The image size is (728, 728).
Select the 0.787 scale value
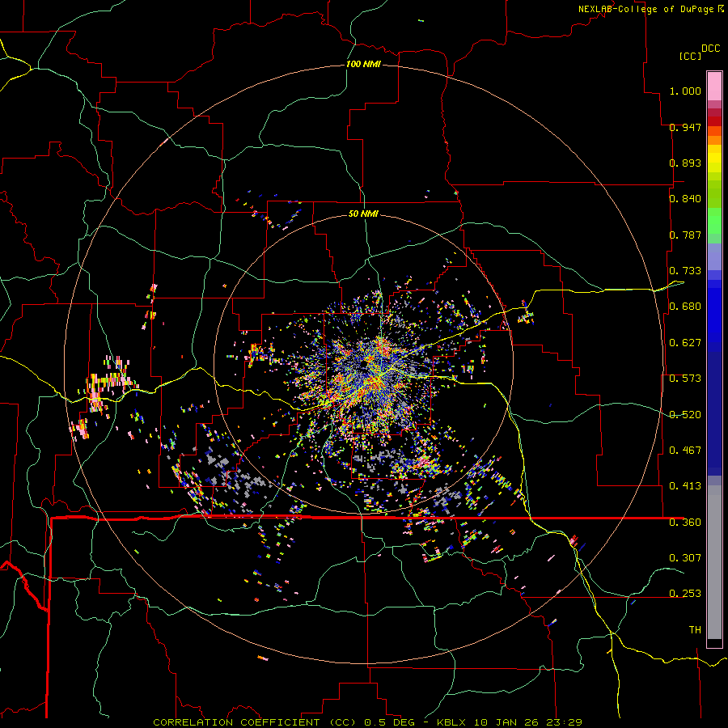685,235
